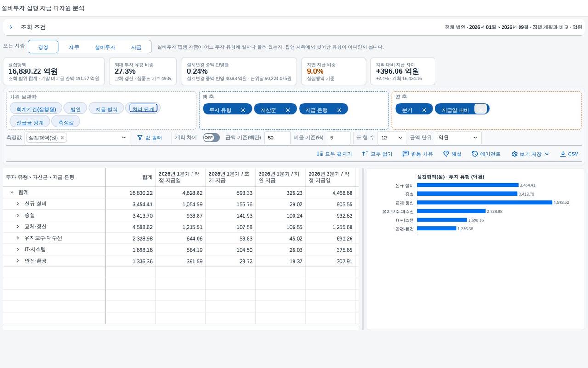Viewport: 588px width, 368px height.
Task: Click the 모두 접기 collapse-all icon
Action: point(365,154)
